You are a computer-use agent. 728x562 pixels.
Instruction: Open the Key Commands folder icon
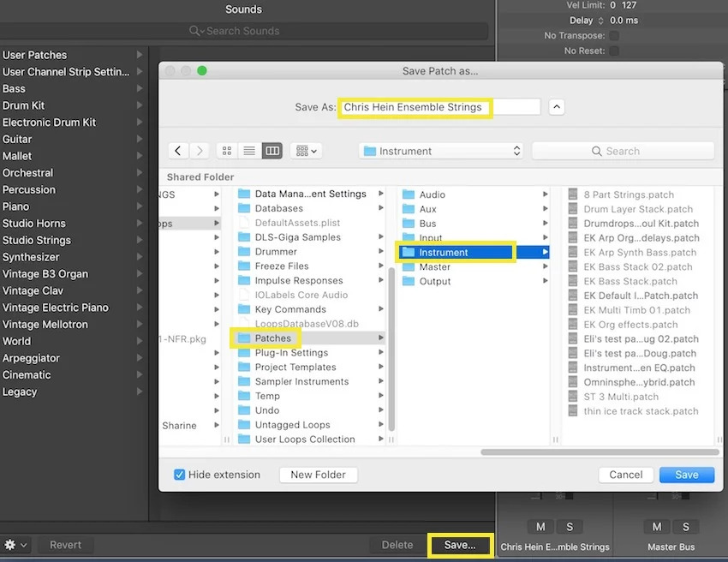pyautogui.click(x=244, y=309)
